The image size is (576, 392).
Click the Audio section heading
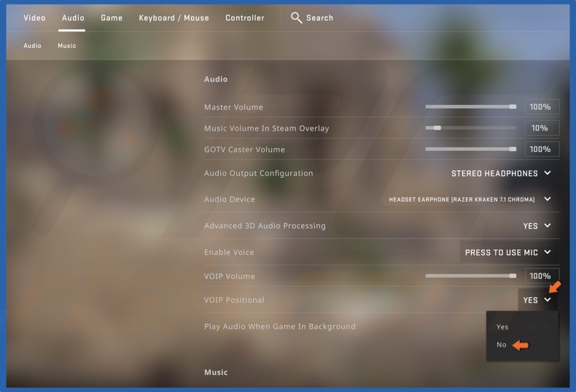[x=216, y=79]
